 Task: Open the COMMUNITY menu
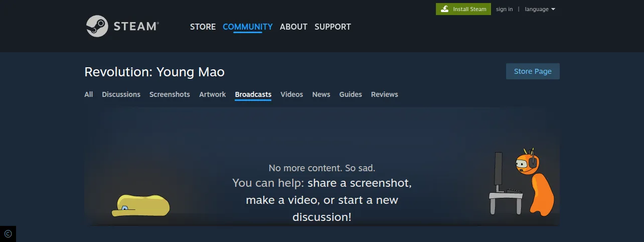coord(248,27)
